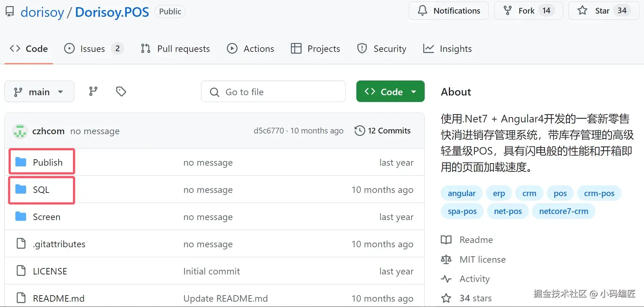View the 12 Commits history
Viewport: 644px width, 307px height.
382,131
